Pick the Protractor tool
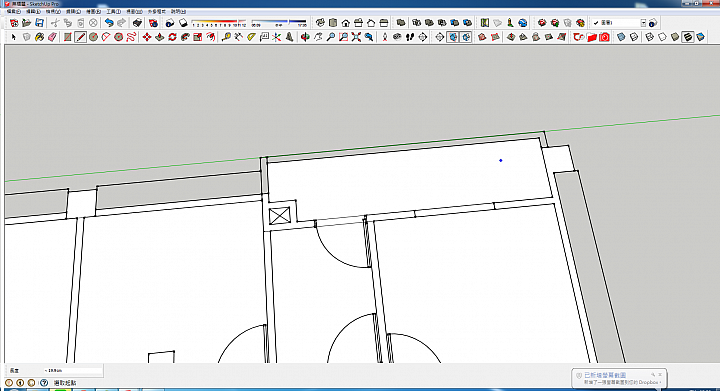This screenshot has width=720, height=391. pos(251,37)
